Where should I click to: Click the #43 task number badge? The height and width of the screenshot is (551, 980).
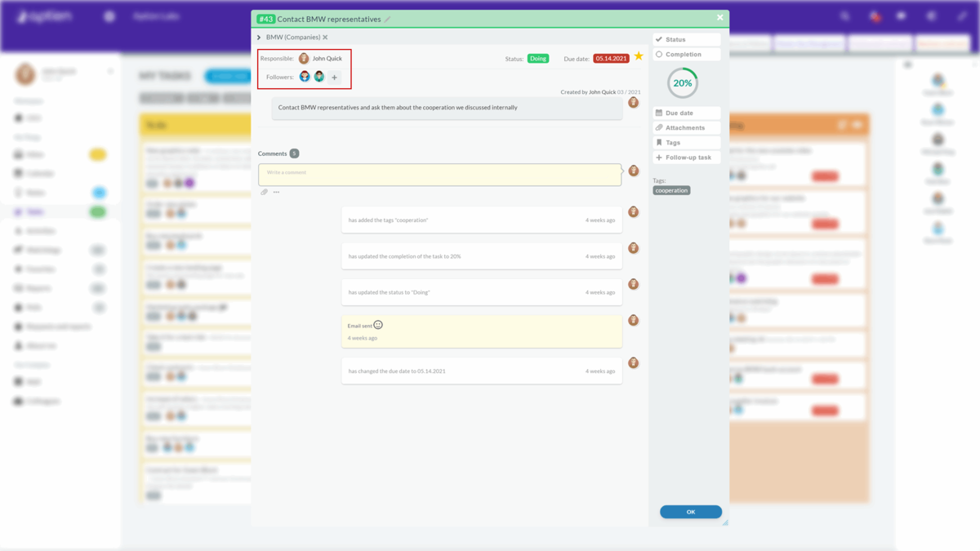[x=265, y=19]
